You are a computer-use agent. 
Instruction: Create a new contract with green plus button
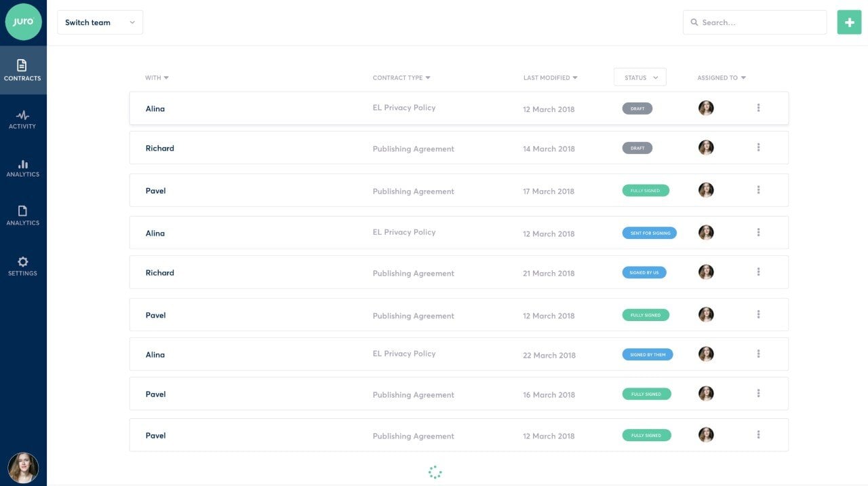(x=849, y=22)
